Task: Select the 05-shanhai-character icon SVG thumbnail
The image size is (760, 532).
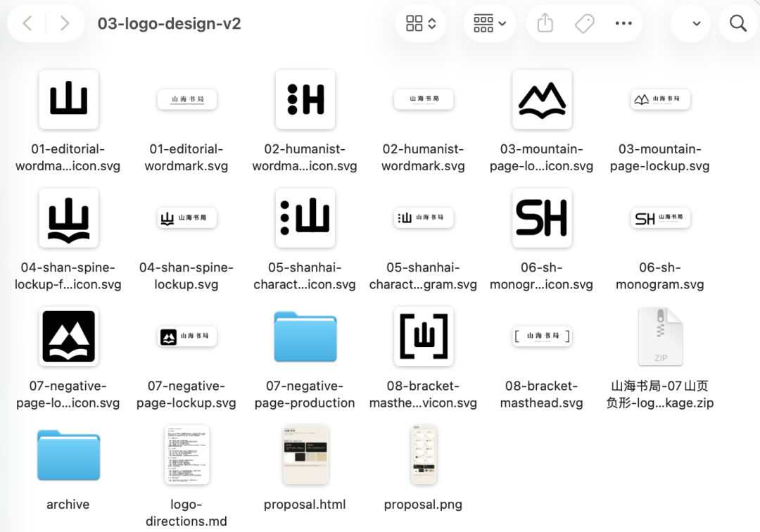Action: [x=305, y=218]
